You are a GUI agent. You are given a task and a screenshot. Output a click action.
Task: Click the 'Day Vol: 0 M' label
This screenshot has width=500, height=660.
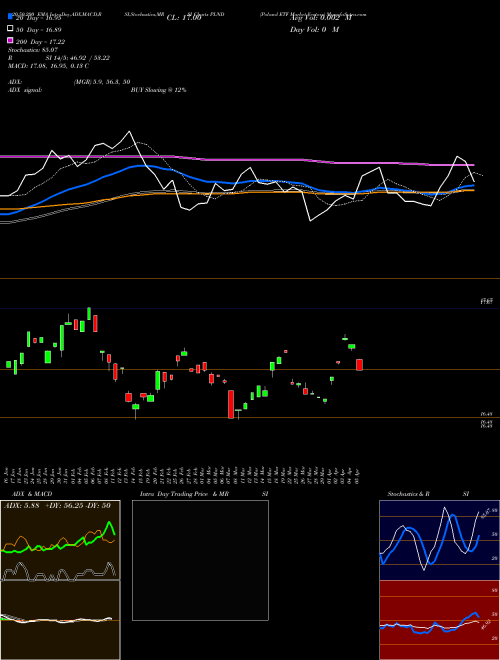click(x=314, y=29)
